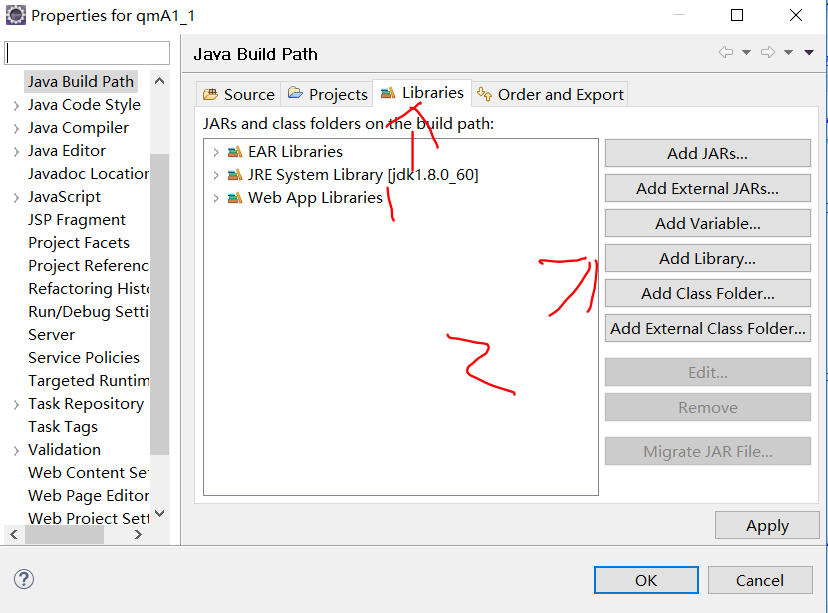
Task: Click the EAR Libraries icon
Action: coord(234,152)
